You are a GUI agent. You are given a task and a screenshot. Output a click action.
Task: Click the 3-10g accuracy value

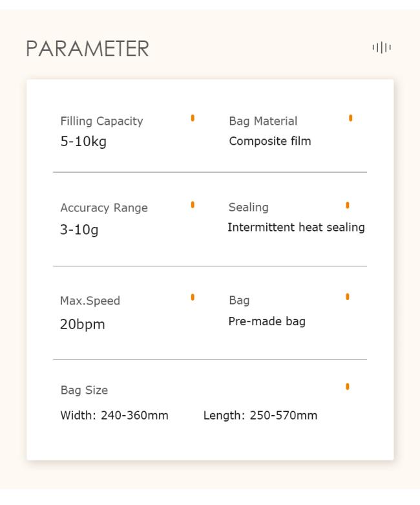coord(79,230)
